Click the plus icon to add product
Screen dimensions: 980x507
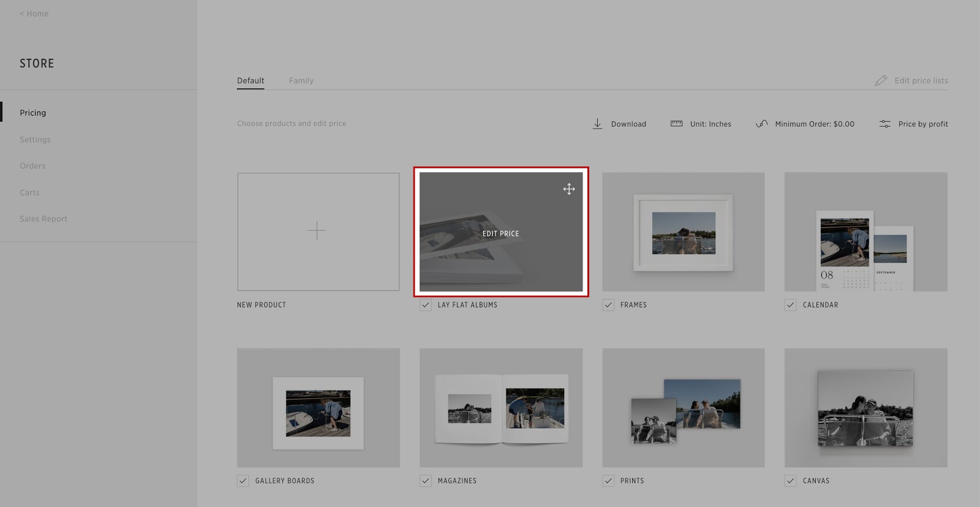point(317,231)
